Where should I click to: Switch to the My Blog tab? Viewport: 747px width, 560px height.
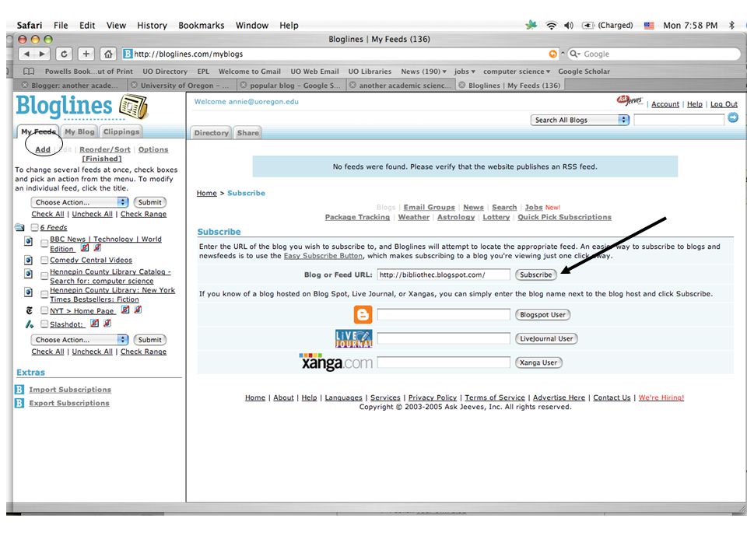(x=79, y=131)
